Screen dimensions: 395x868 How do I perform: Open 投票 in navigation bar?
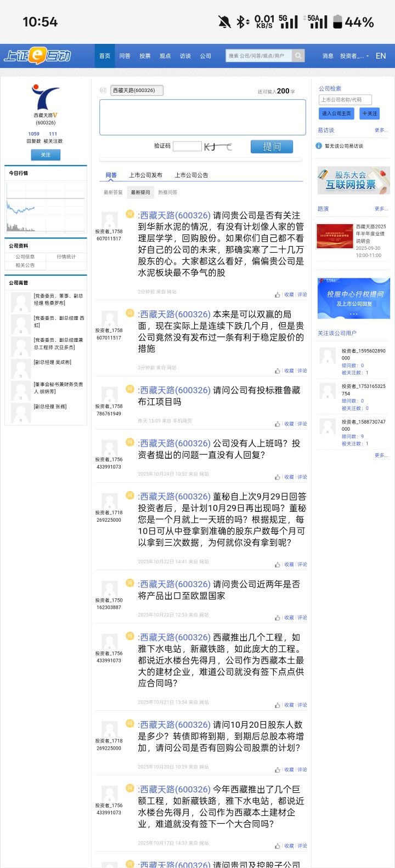(145, 56)
